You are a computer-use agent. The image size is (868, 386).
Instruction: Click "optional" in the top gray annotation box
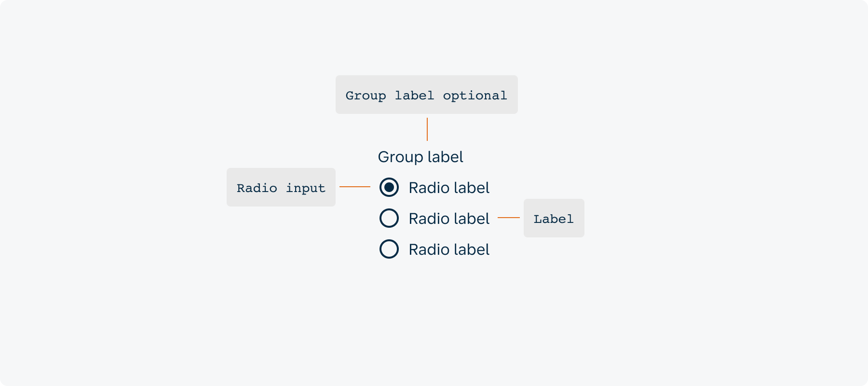475,96
